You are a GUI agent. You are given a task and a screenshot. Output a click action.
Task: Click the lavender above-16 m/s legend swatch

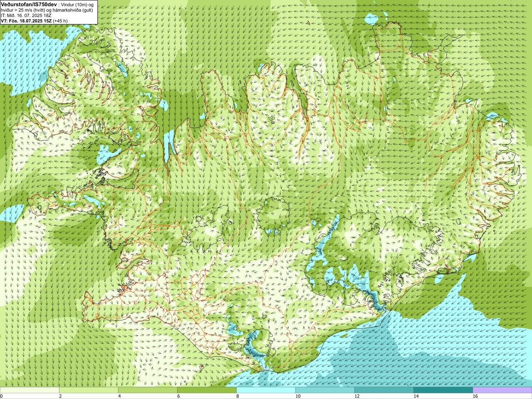point(502,390)
